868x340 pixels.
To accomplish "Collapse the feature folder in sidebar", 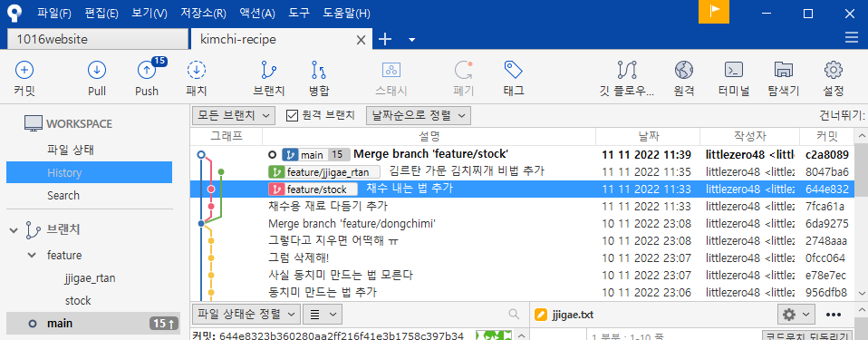I will pos(31,256).
